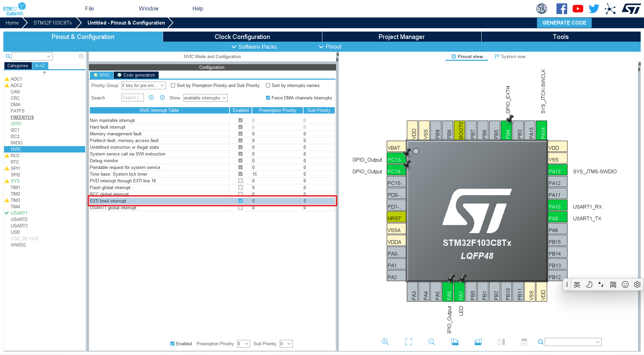Open Code generation tab
644x355 pixels.
[136, 75]
